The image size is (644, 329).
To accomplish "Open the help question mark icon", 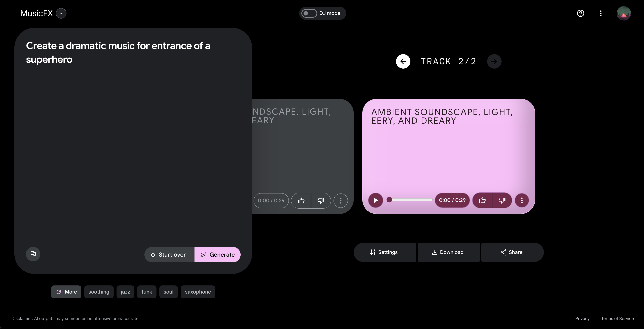I will pos(580,13).
